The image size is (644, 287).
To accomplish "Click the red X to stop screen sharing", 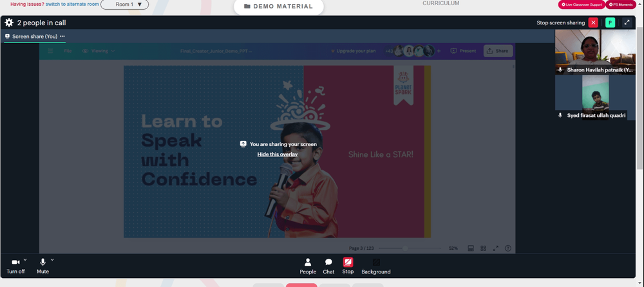I will (593, 23).
